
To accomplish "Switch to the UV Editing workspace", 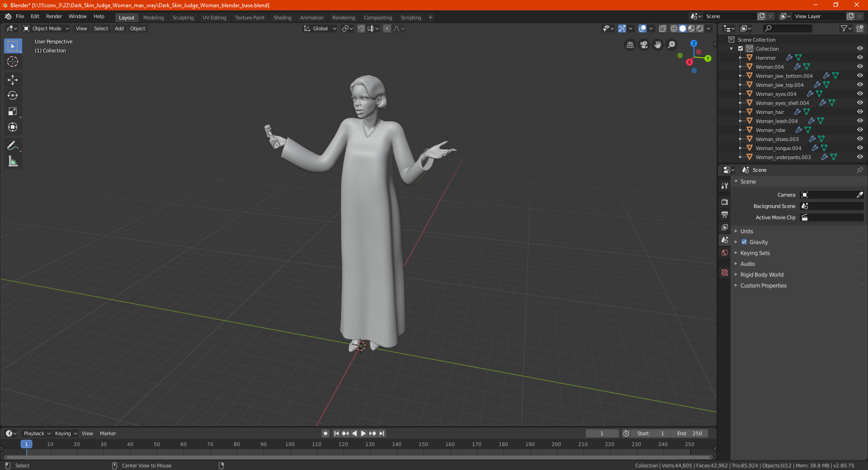I will pyautogui.click(x=214, y=18).
